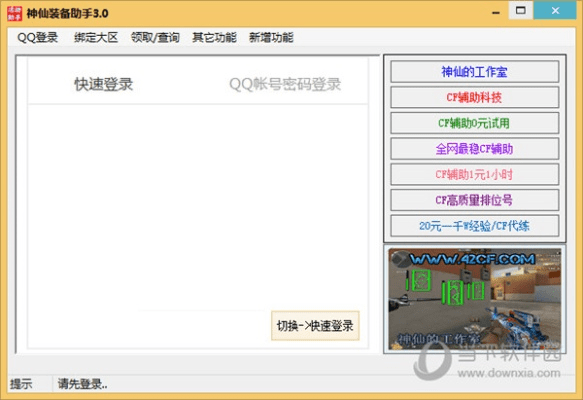Click the CF辅助科技 button
583x400 pixels.
click(474, 97)
